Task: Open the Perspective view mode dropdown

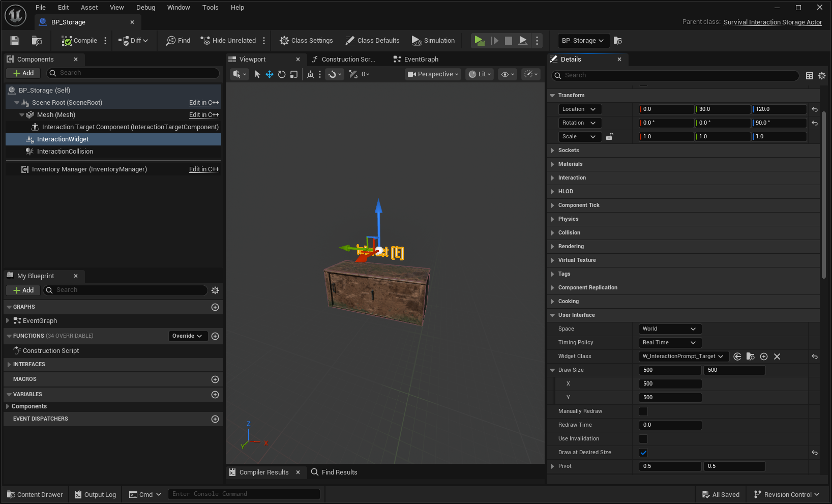Action: (433, 74)
